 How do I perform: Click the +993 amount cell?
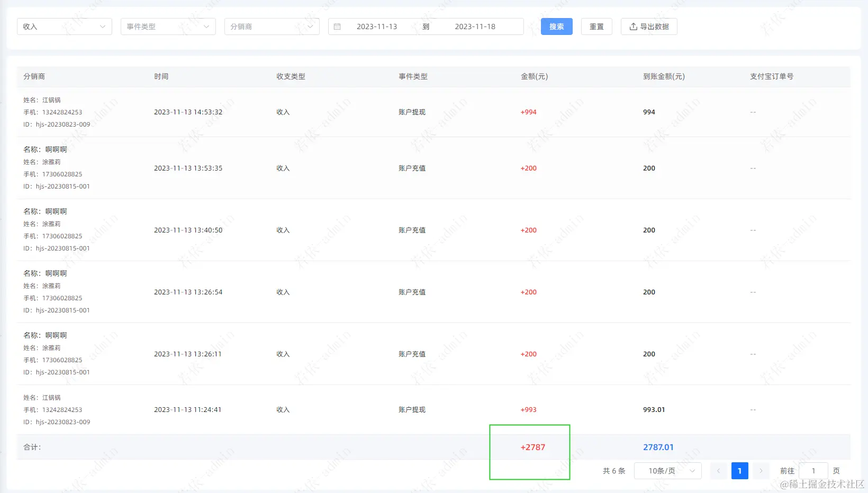pyautogui.click(x=529, y=410)
